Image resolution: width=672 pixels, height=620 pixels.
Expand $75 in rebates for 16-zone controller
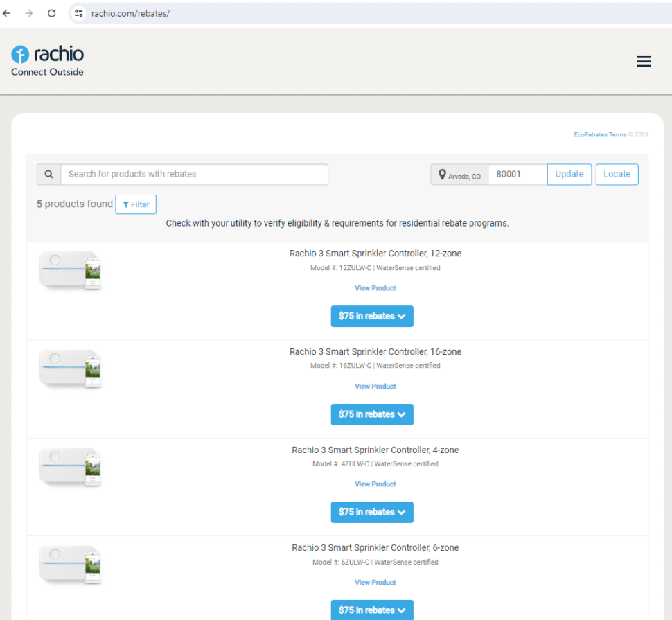[x=372, y=414]
